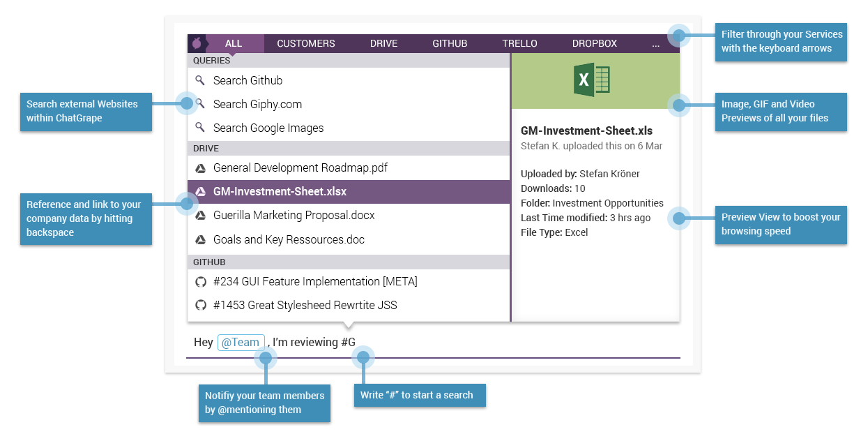
Task: Open the CUSTOMERS tab
Action: point(305,43)
